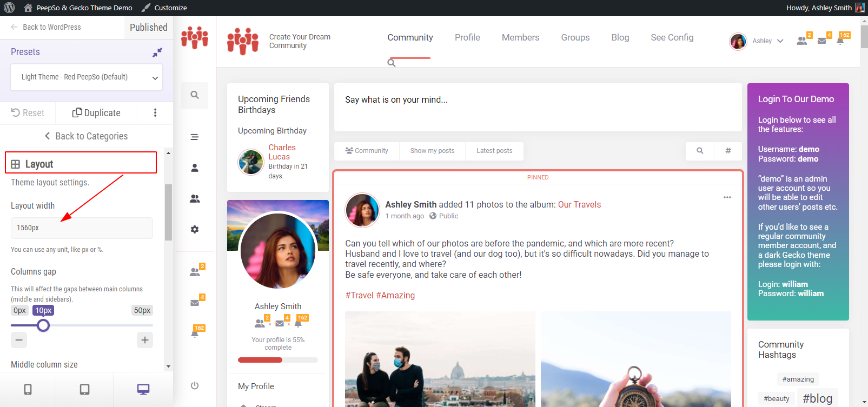Open the sidebar profile person icon

195,168
